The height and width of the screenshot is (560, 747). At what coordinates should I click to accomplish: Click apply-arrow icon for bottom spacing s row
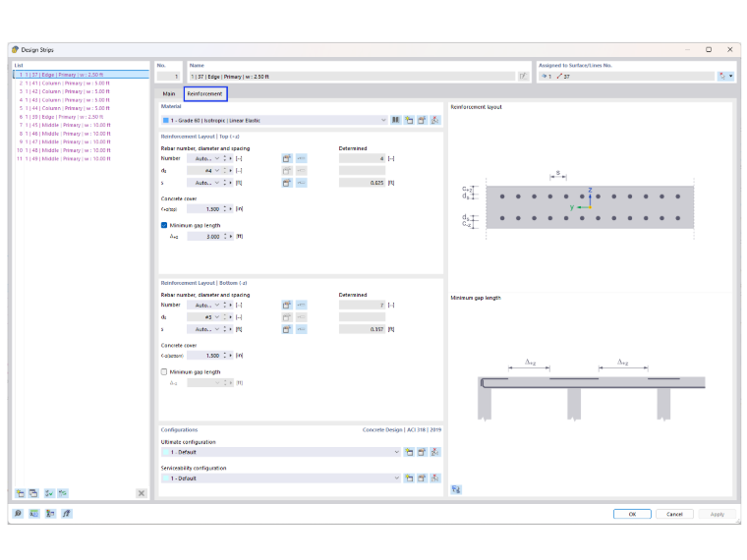click(301, 329)
